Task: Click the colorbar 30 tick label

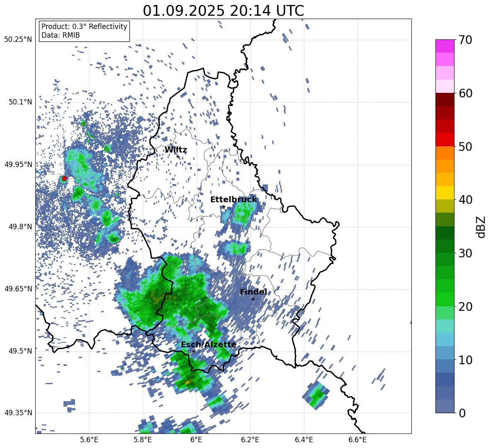Action: [x=465, y=253]
